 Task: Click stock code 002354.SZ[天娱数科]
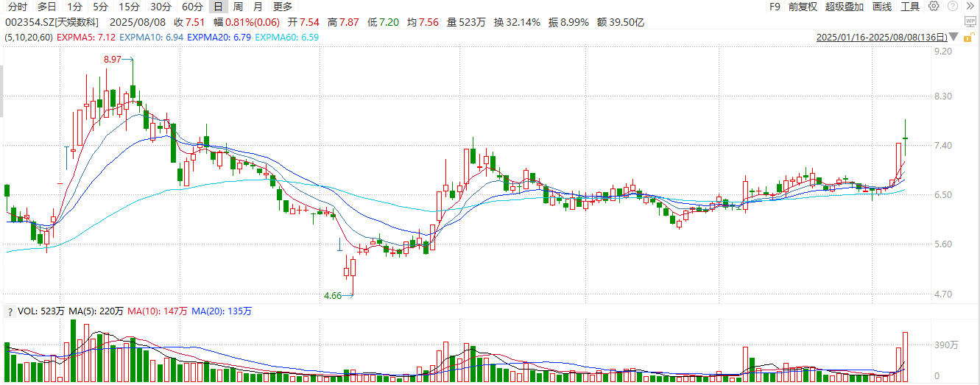tap(51, 22)
